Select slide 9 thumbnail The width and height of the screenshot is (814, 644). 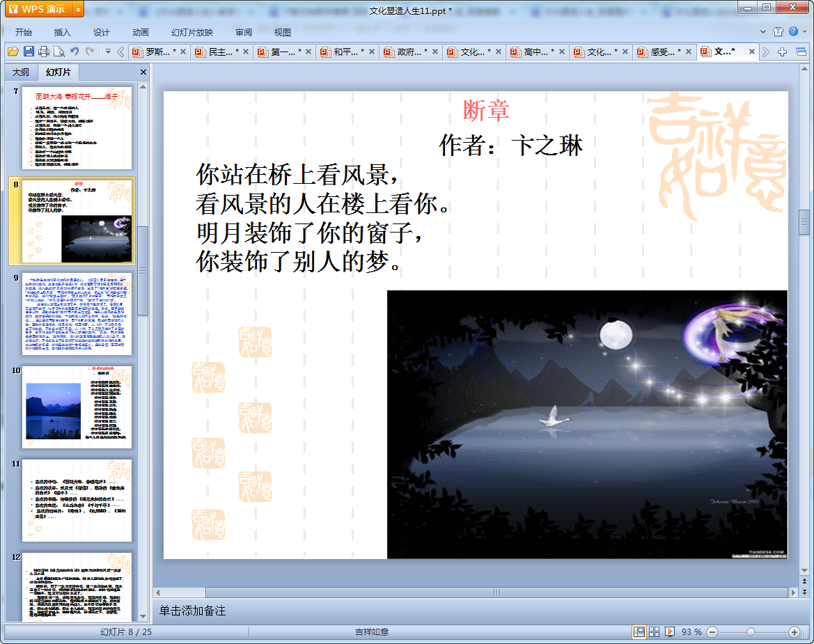[77, 314]
